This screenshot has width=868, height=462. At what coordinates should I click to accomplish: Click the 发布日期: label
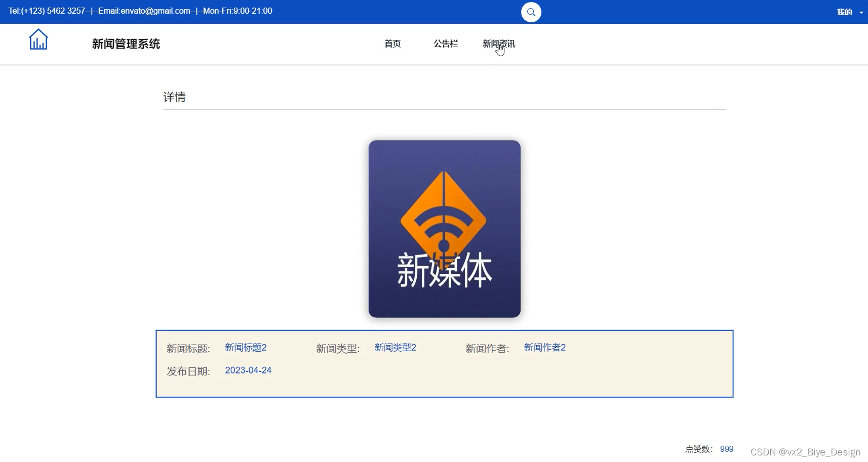(x=188, y=371)
